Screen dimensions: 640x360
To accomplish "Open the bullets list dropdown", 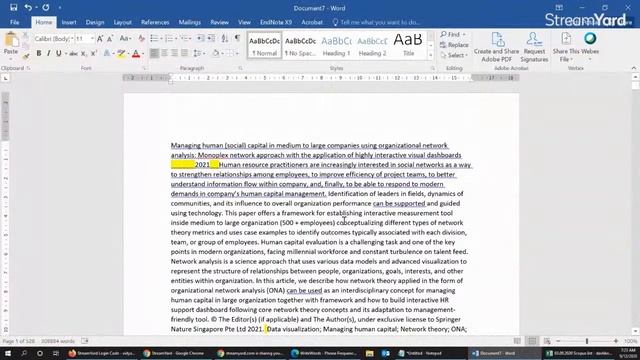I will tap(162, 39).
